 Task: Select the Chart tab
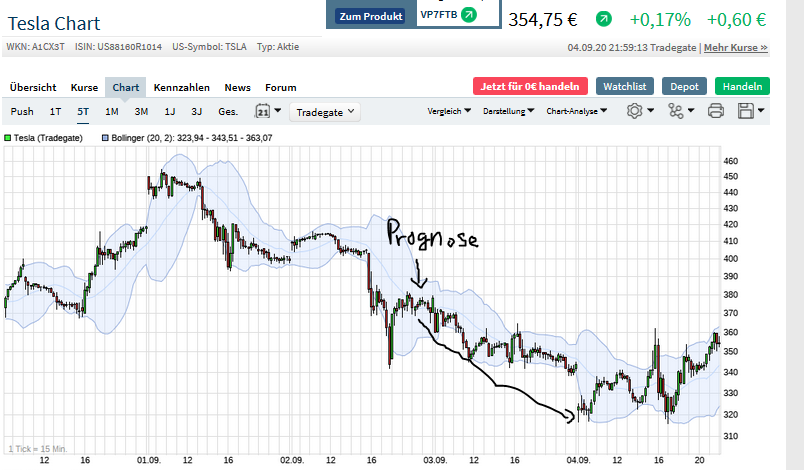pos(126,87)
